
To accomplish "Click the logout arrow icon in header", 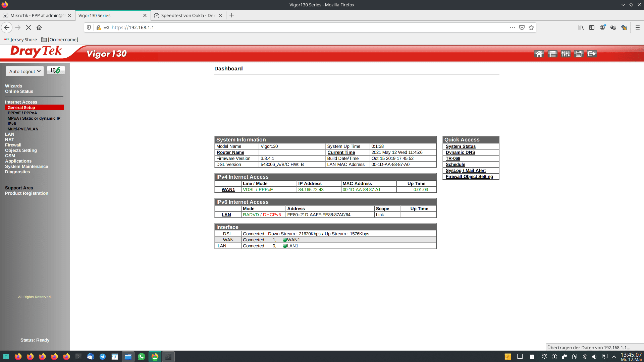I will [592, 54].
